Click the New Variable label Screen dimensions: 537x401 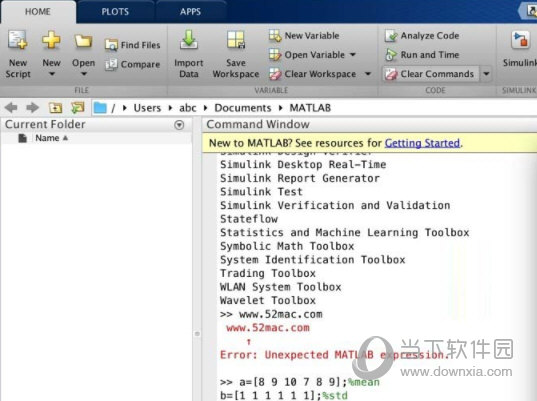pos(312,36)
